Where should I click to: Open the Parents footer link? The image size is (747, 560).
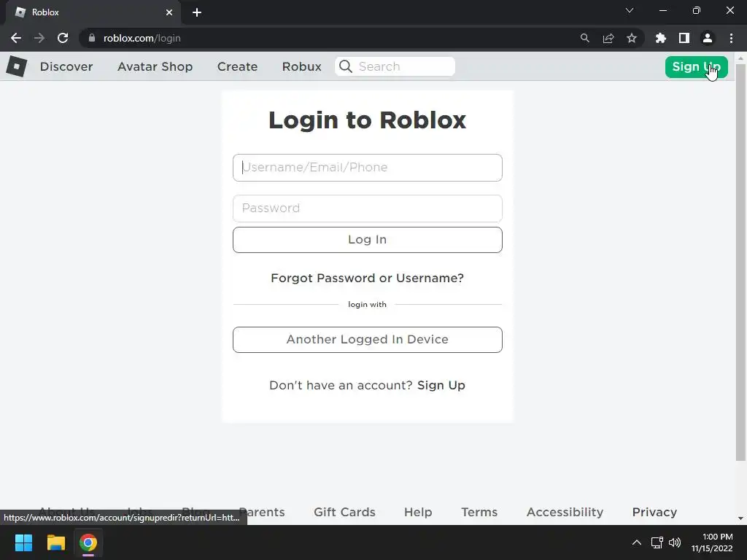click(262, 512)
